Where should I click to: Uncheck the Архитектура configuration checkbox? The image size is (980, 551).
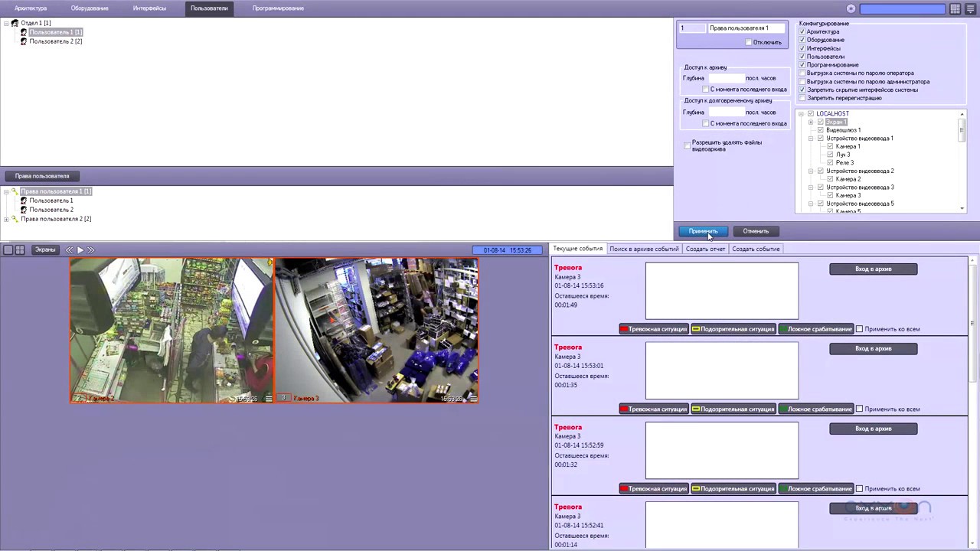point(802,31)
